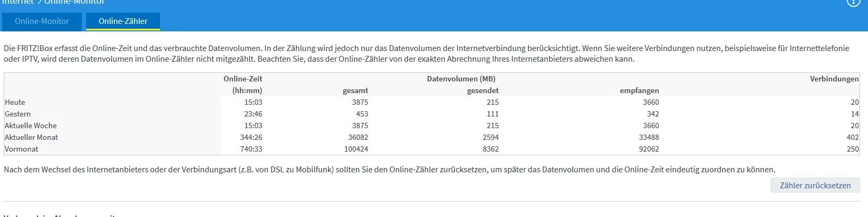The height and width of the screenshot is (217, 868).
Task: Click the Vormonat online time 740:33
Action: click(251, 149)
